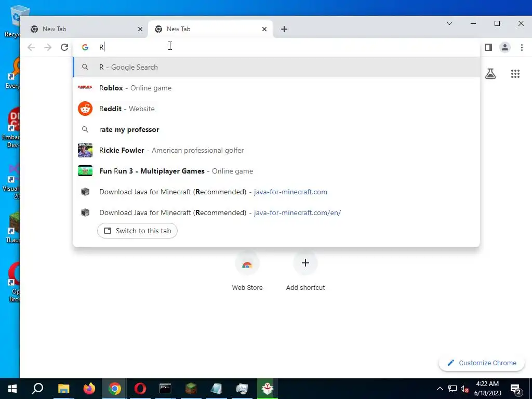Select the second New Tab tab
This screenshot has width=532, height=399.
(210, 29)
